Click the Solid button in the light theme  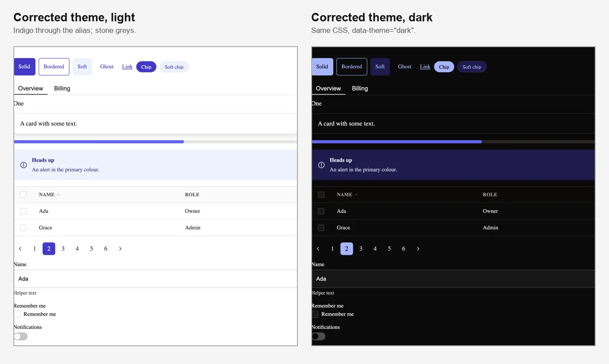pos(24,67)
